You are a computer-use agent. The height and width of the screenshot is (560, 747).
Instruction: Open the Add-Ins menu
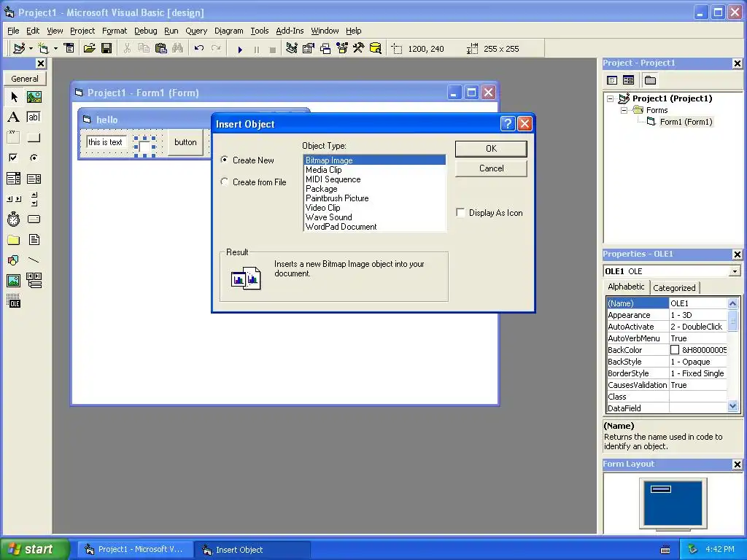point(290,31)
